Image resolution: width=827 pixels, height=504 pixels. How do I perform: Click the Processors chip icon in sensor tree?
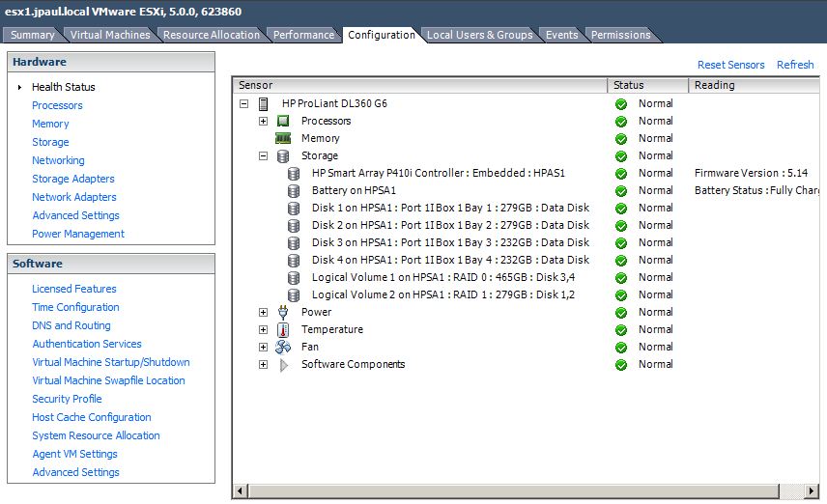(283, 122)
